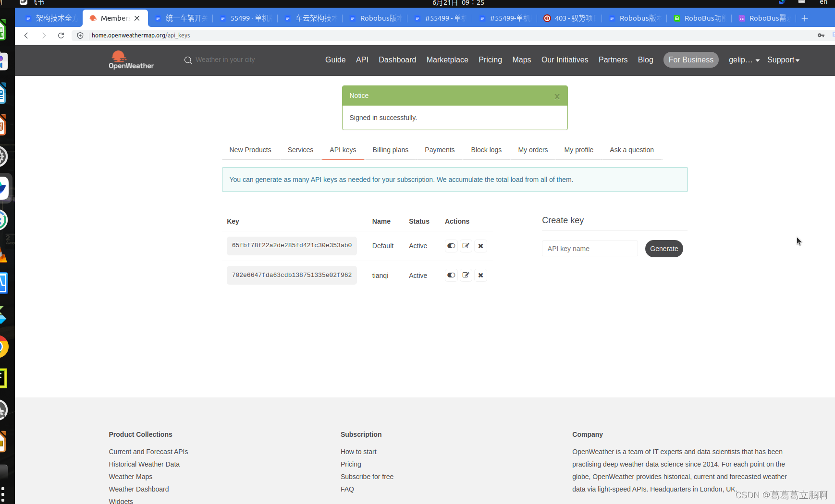Click the browser address bar
This screenshot has width=835, height=504.
(x=447, y=36)
